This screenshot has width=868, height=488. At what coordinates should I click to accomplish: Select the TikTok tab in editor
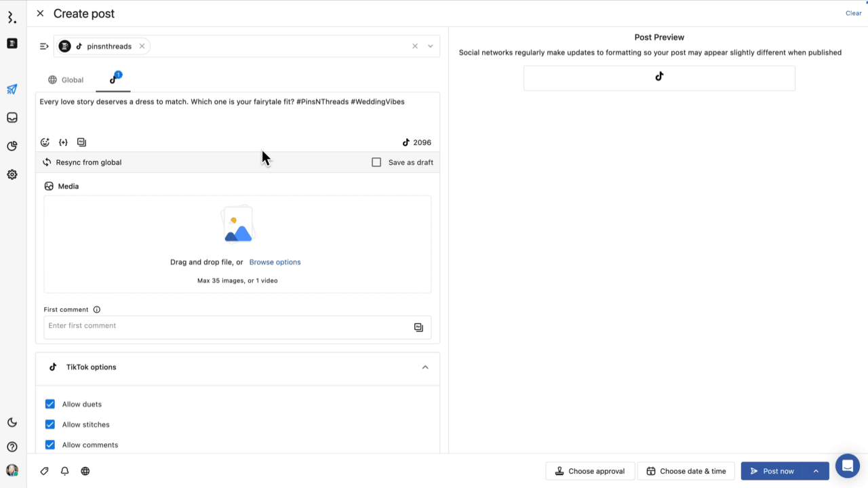coord(113,80)
